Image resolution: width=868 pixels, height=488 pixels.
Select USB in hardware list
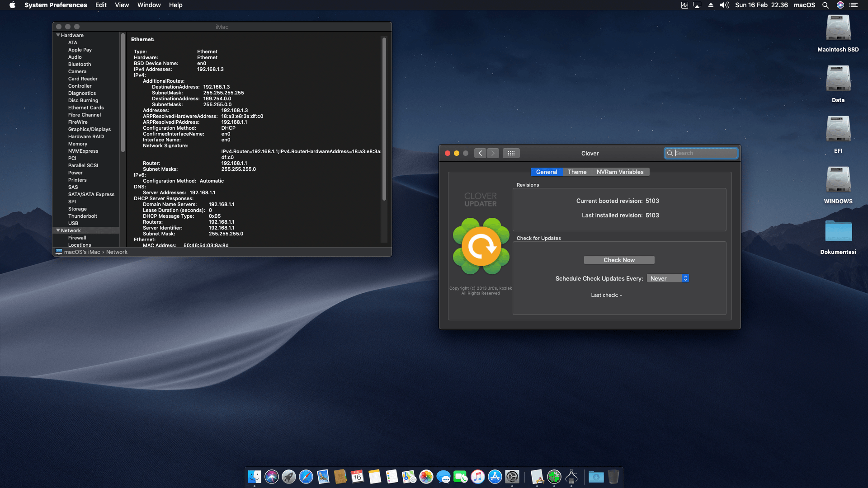point(73,223)
